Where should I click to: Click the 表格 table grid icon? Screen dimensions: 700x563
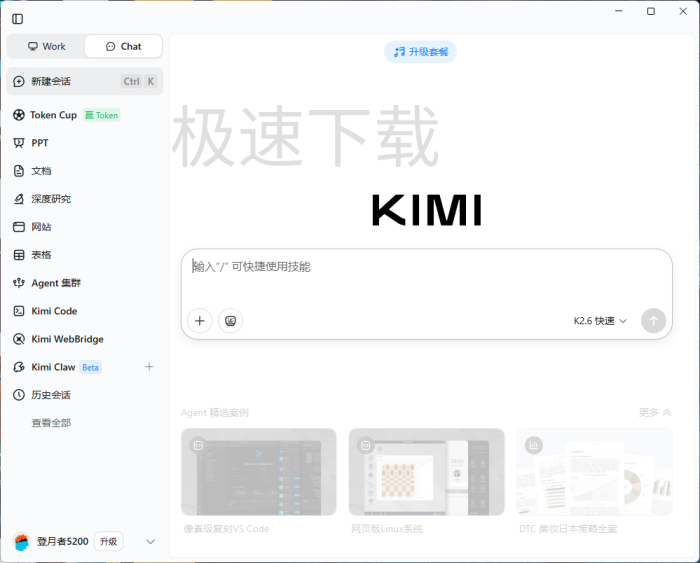[19, 255]
